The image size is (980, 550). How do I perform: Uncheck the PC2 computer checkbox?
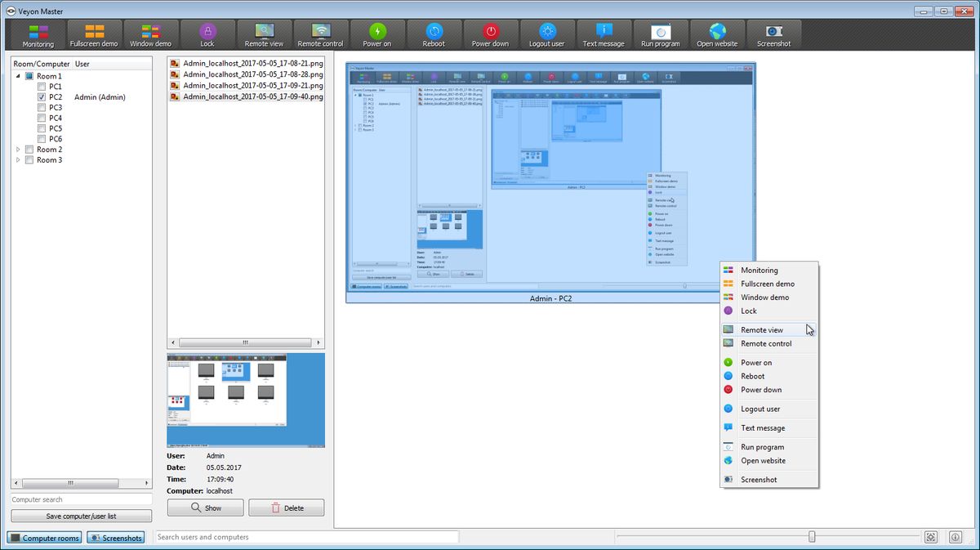click(x=41, y=96)
